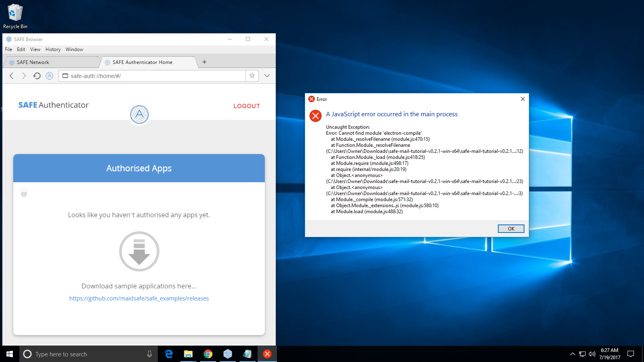
Task: Close the SAFE Browser window
Action: click(266, 39)
